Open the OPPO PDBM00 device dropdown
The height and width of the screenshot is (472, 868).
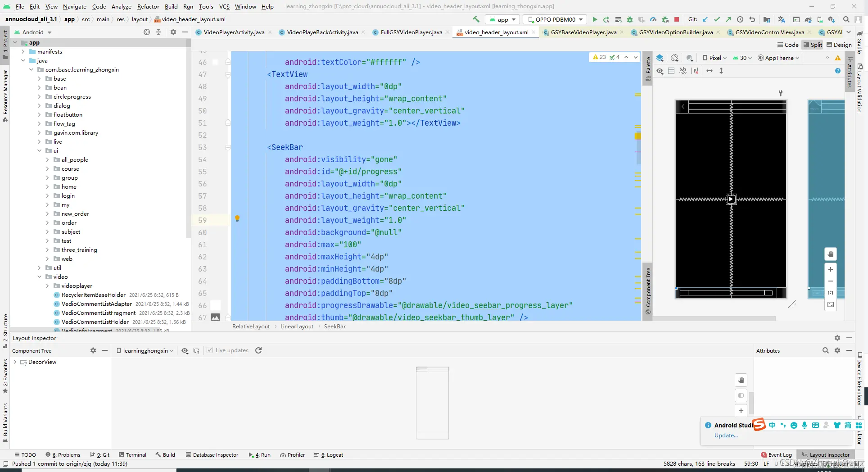click(555, 19)
